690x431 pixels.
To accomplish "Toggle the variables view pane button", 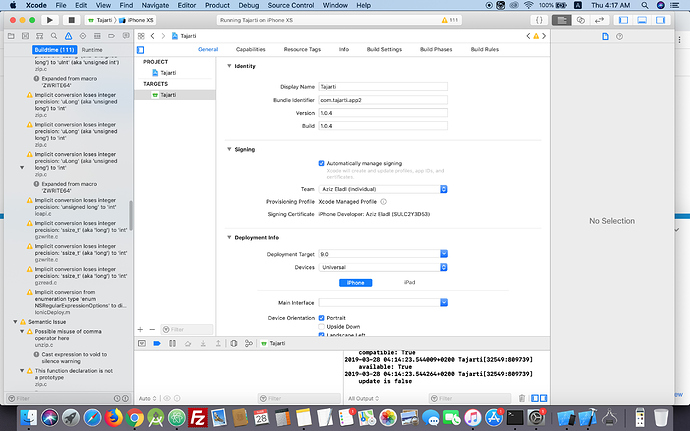I will pos(535,398).
